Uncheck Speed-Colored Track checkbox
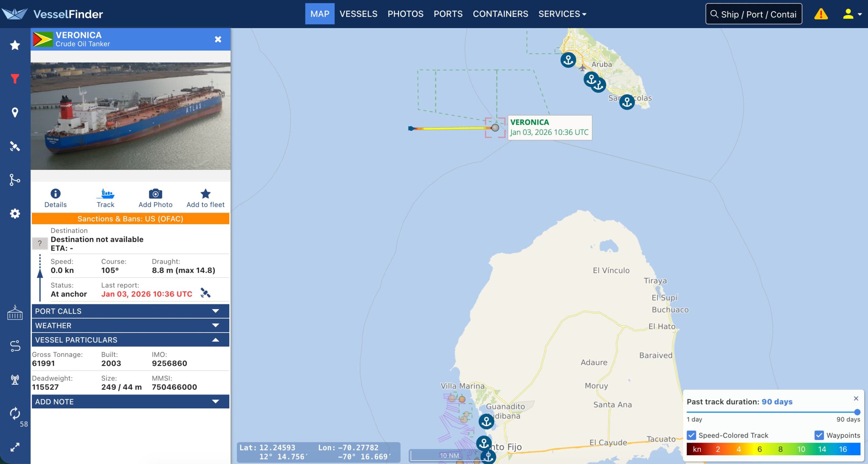This screenshot has width=868, height=464. pos(691,435)
